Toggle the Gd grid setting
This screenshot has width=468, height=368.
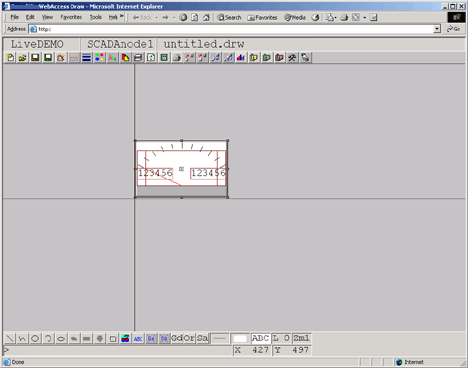click(177, 338)
